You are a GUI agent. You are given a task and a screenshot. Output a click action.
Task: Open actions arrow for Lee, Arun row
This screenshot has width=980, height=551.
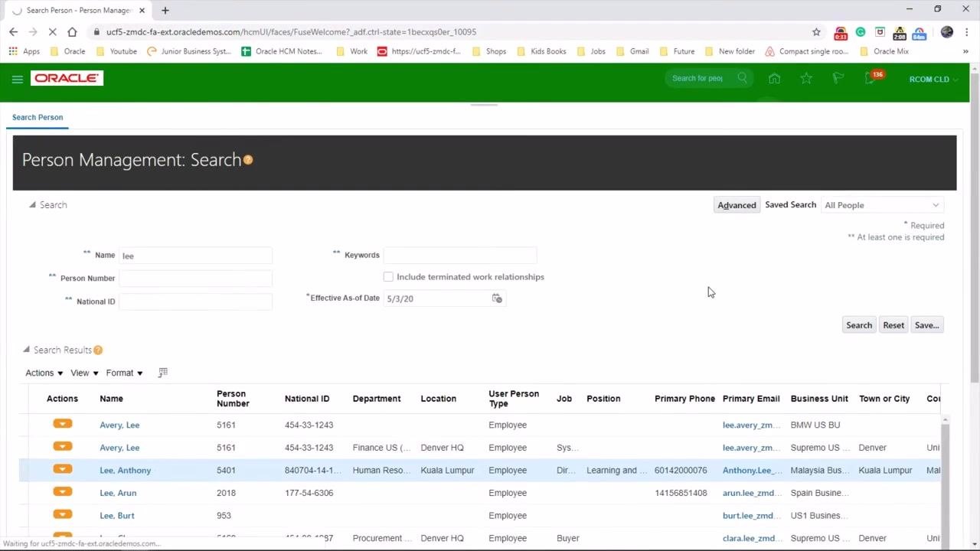pyautogui.click(x=63, y=492)
